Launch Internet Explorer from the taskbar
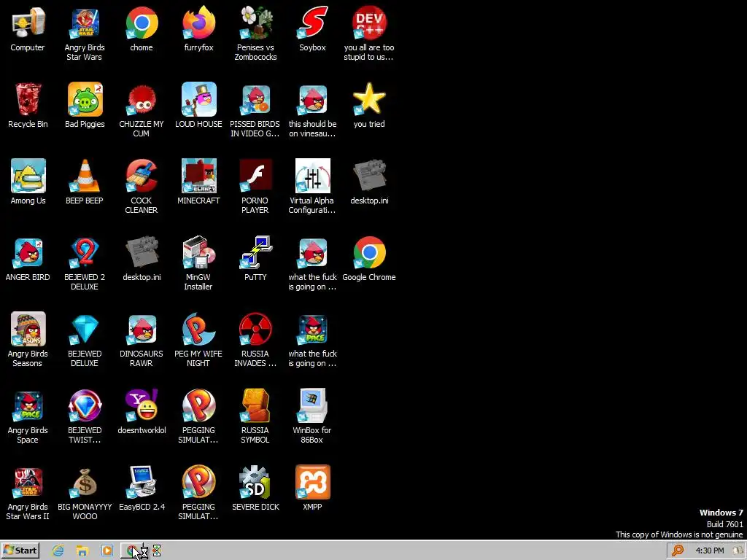Image resolution: width=747 pixels, height=560 pixels. pos(58,551)
